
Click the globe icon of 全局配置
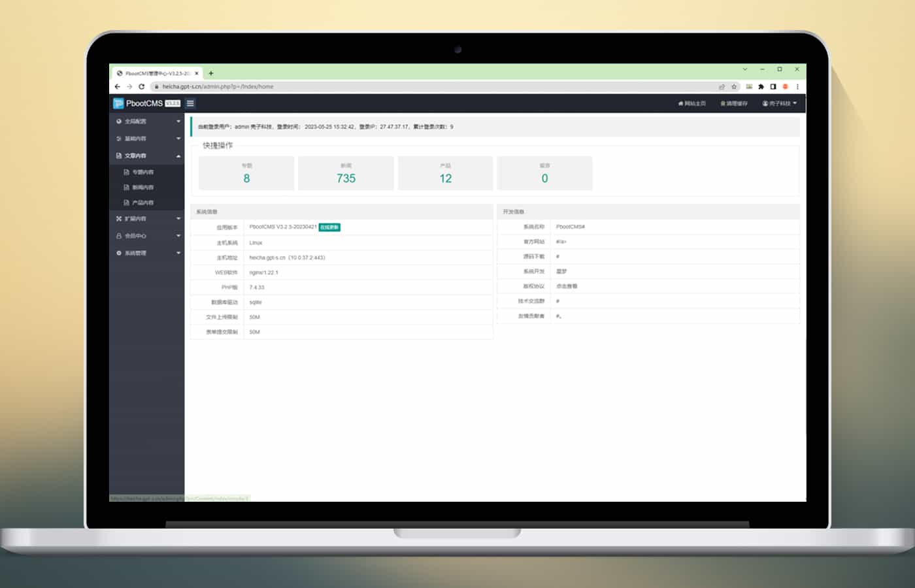(119, 122)
